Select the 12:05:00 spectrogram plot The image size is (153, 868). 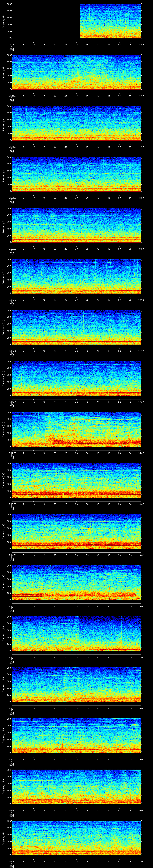[77, 72]
